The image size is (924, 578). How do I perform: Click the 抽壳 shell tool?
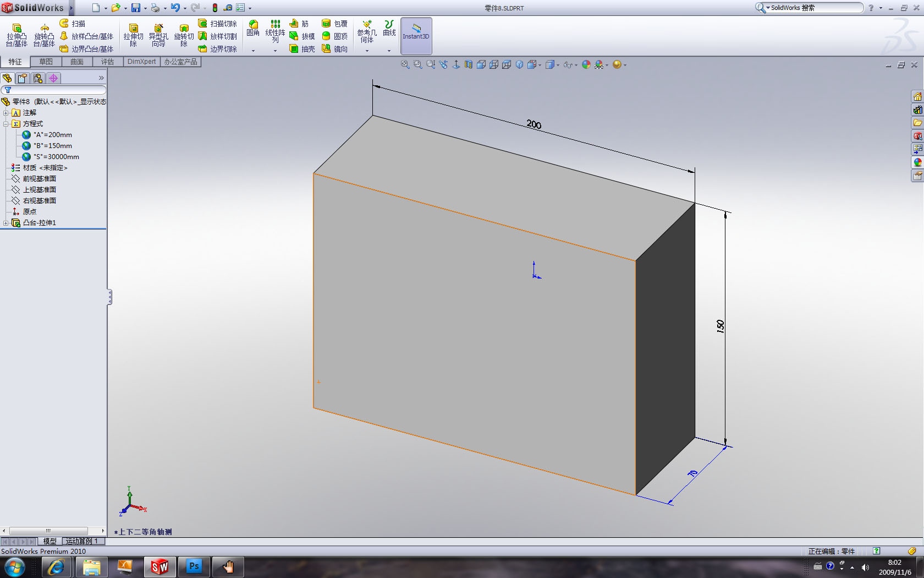click(x=302, y=49)
